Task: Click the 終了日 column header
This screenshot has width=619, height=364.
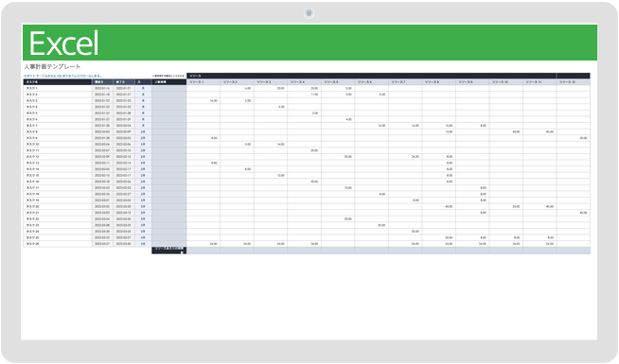Action: pos(124,82)
